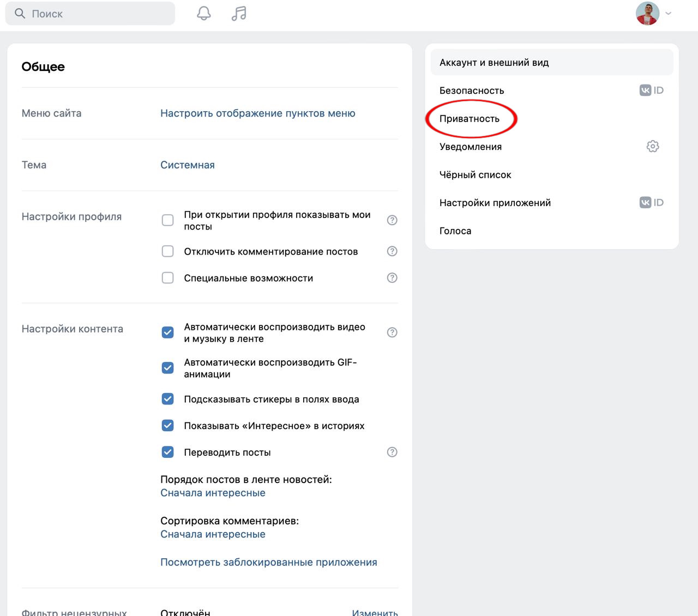The image size is (698, 616).
Task: Change comment sorting from Сначала интересные
Action: [213, 534]
